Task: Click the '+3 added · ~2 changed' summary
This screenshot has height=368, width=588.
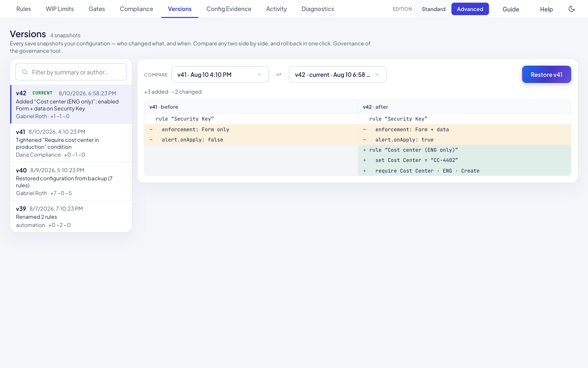Action: (173, 92)
